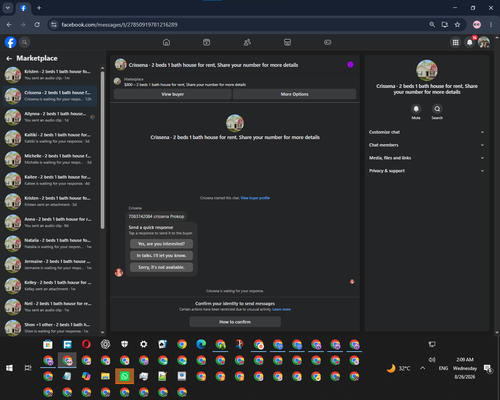Mute this chat with the bell icon
This screenshot has height=400, width=500.
point(416,109)
